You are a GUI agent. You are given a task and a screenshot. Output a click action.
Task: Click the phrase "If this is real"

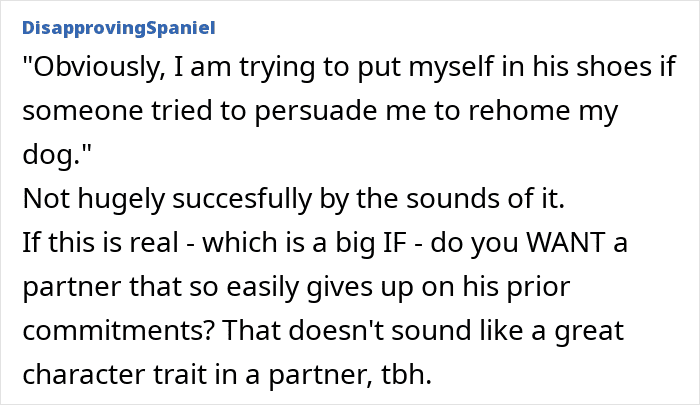pos(100,242)
